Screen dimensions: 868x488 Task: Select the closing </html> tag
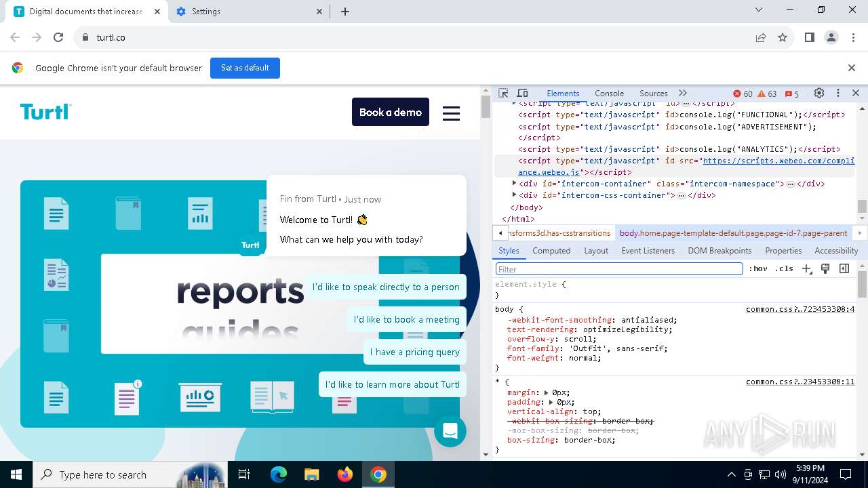[x=518, y=219]
